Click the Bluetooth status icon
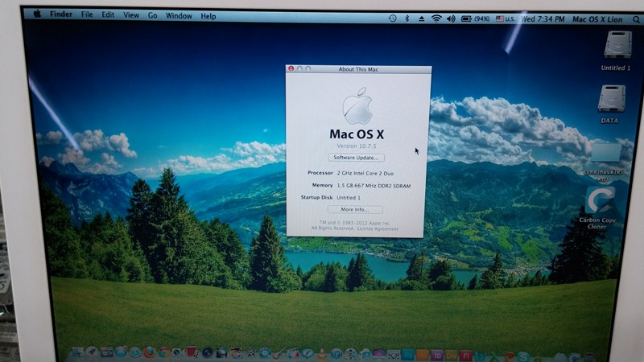The image size is (644, 362). (407, 19)
